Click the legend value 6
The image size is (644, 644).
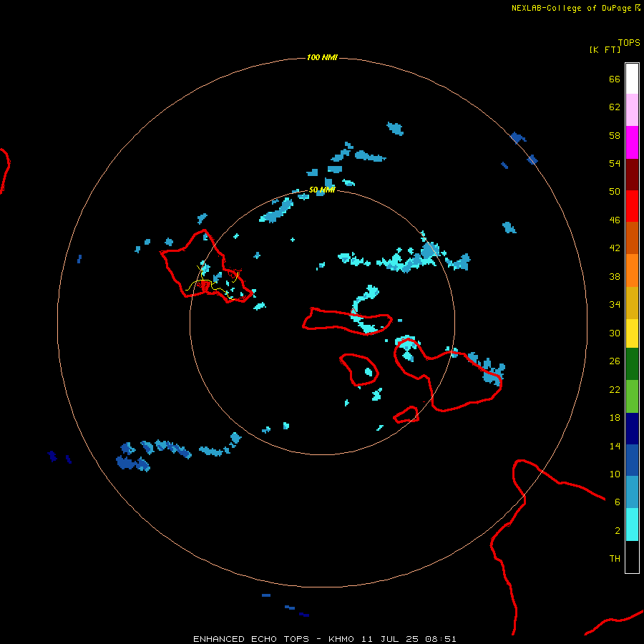click(618, 502)
